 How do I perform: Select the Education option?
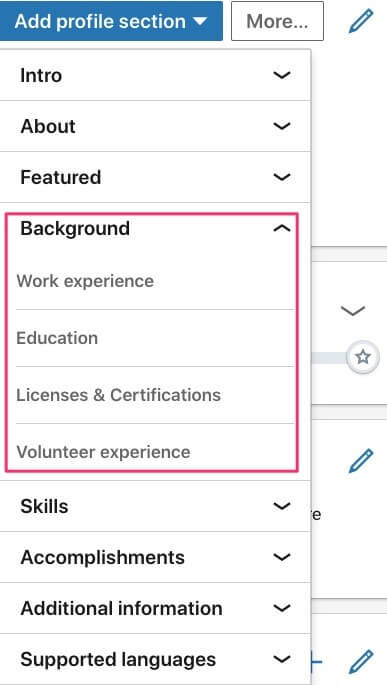pos(155,338)
